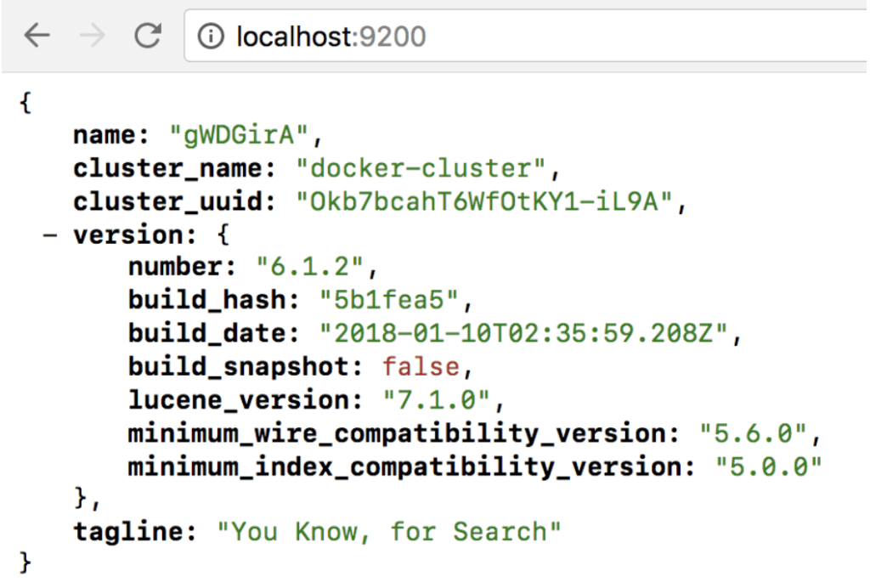Select the cluster_uuid value "Okb7bcahT6WfOtKY1-iL9A"
This screenshot has height=588, width=870.
pyautogui.click(x=484, y=201)
